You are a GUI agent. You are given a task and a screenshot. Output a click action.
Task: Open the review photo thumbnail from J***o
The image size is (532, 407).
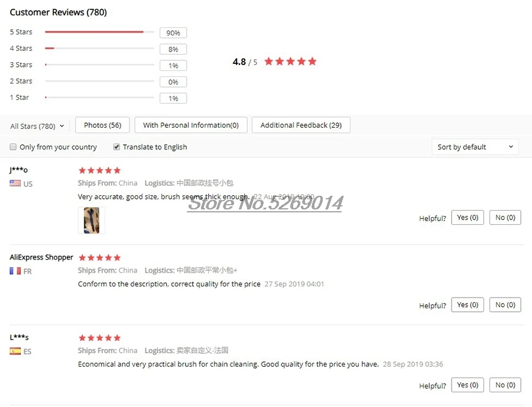click(x=92, y=220)
